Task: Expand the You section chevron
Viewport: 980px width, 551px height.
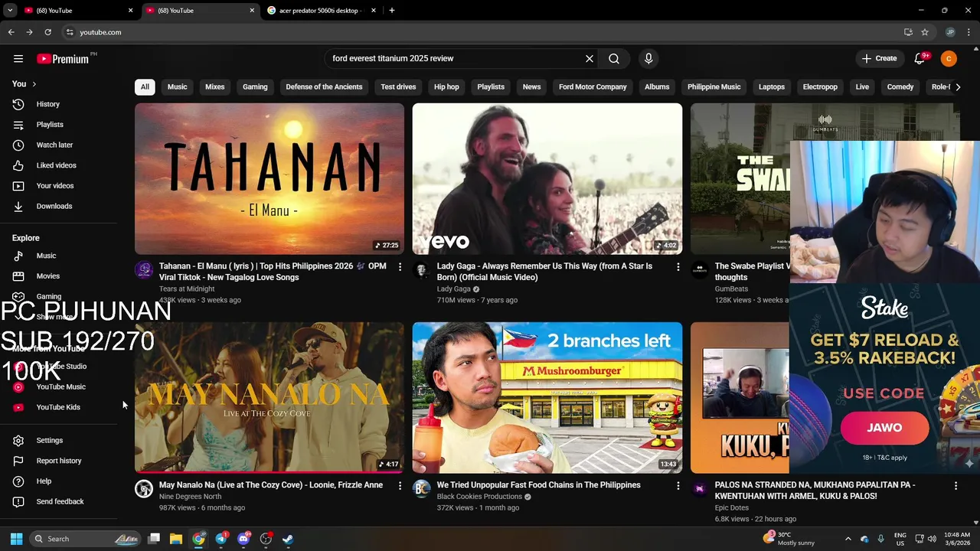Action: coord(34,84)
